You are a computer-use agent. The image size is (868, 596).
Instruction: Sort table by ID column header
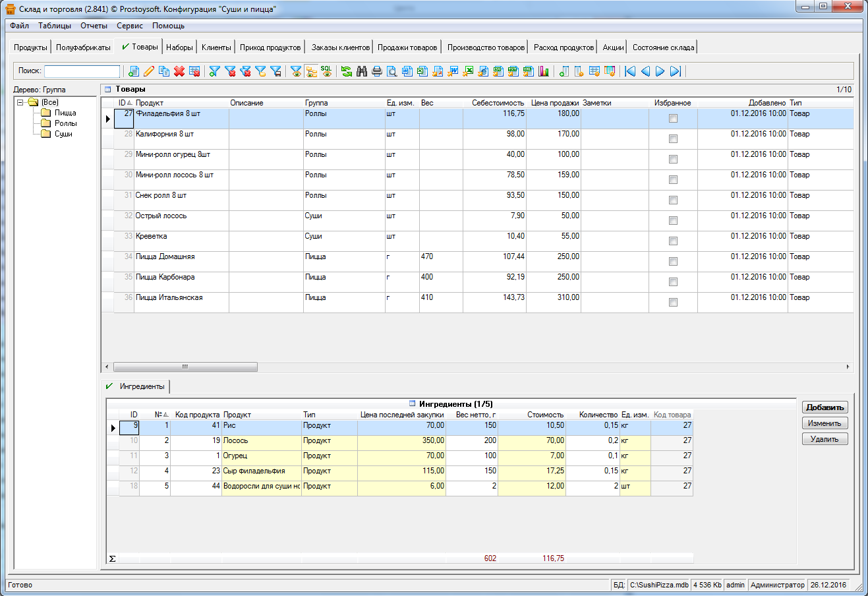point(123,103)
